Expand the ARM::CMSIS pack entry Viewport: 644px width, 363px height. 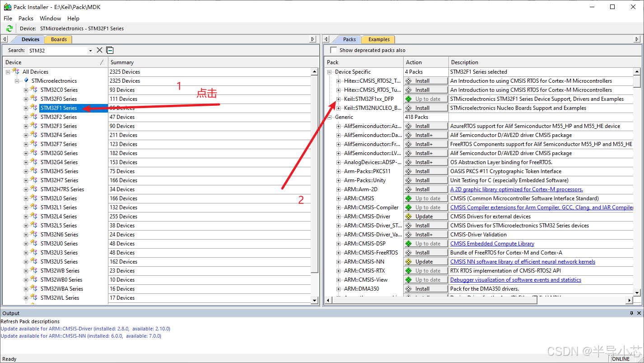(x=338, y=198)
